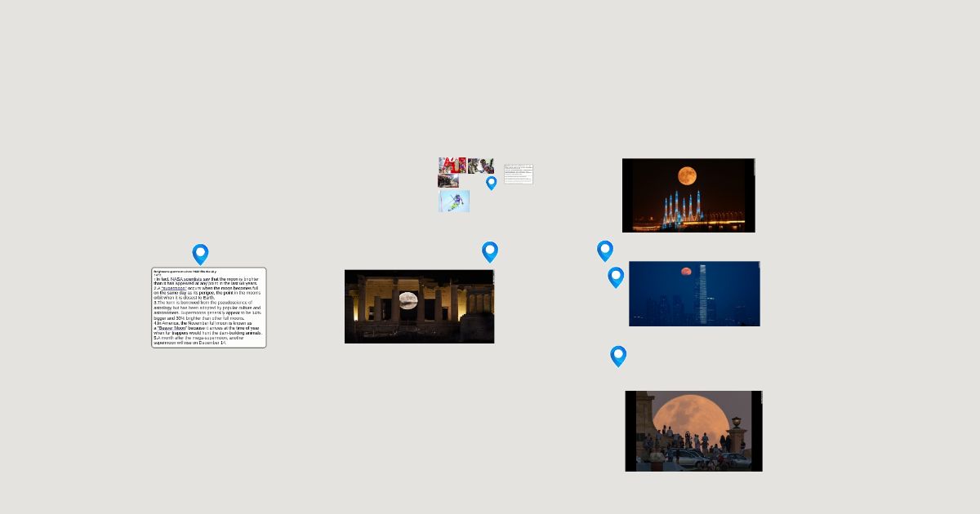This screenshot has width=980, height=514.
Task: Click the pin left of the blue skyline photo
Action: (616, 277)
